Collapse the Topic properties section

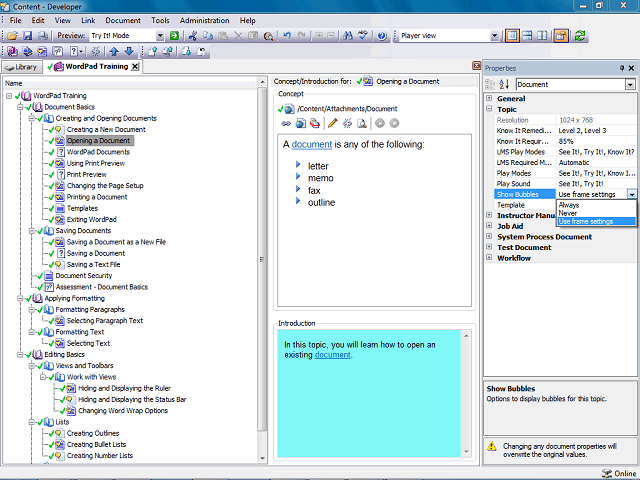click(x=489, y=109)
